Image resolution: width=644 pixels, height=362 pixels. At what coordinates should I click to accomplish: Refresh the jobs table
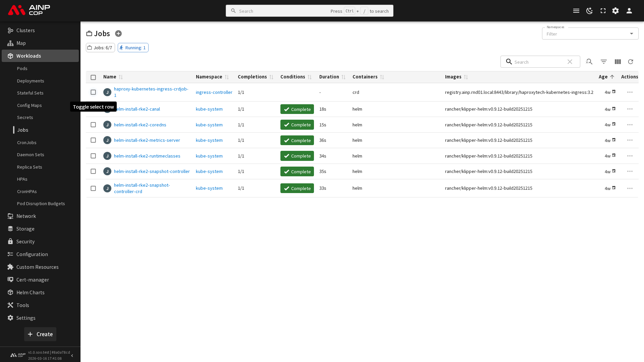coord(631,62)
